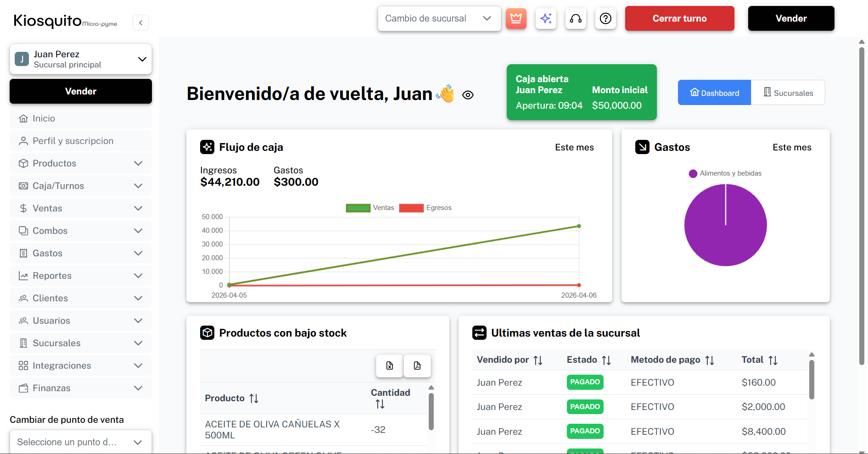868x454 pixels.
Task: Click the purple Alimentos y bebidas legend swatch
Action: tap(692, 173)
